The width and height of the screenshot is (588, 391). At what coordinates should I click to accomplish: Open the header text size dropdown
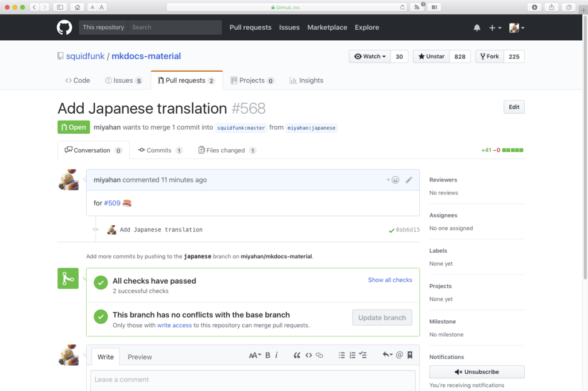(x=255, y=355)
